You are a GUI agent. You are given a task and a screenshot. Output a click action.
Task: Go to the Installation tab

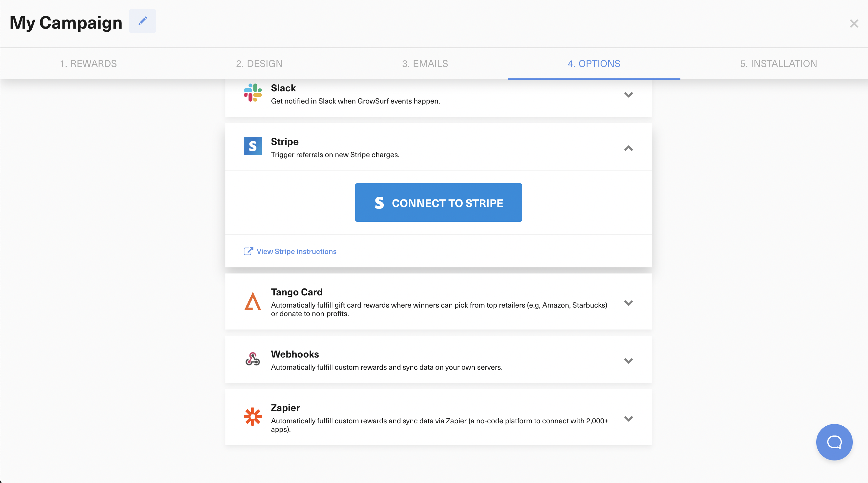click(x=778, y=63)
